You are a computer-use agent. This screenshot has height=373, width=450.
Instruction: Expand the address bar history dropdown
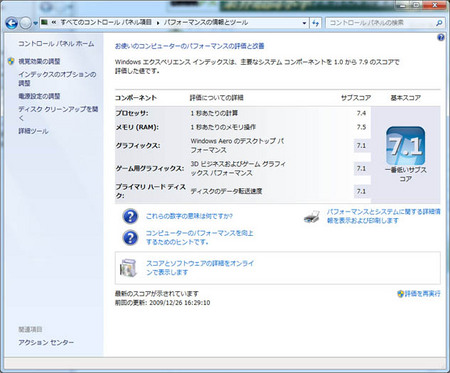(304, 23)
